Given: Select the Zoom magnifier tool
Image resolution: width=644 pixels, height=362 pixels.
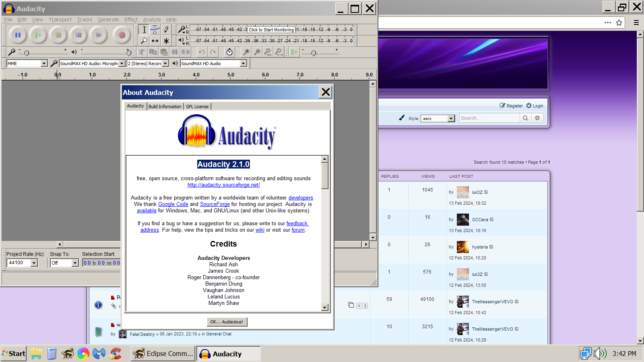Looking at the screenshot, I should click(144, 41).
